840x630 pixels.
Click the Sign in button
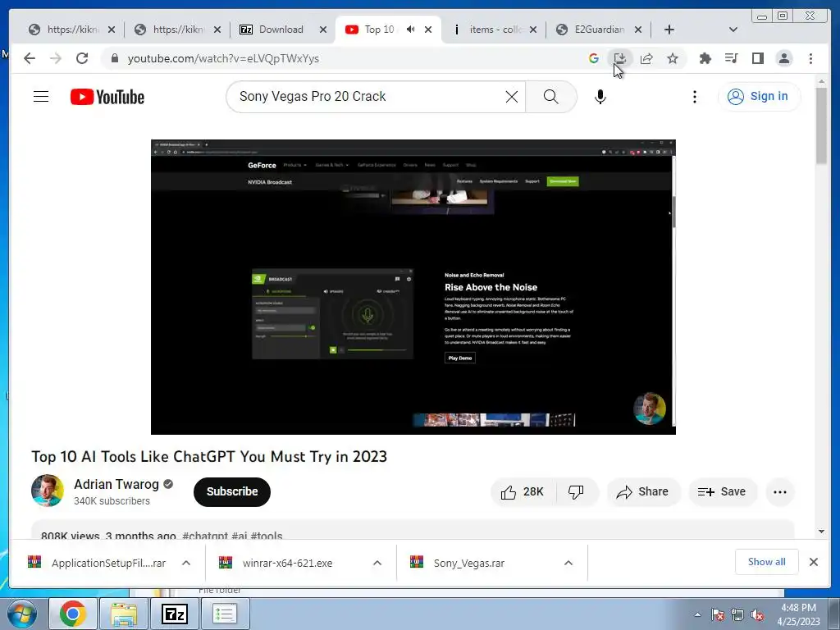(759, 97)
